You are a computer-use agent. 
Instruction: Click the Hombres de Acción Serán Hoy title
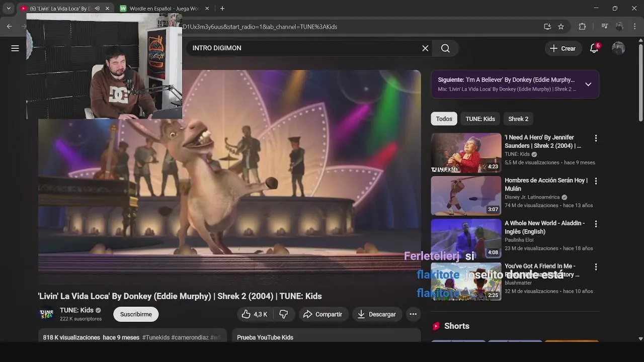tap(546, 185)
